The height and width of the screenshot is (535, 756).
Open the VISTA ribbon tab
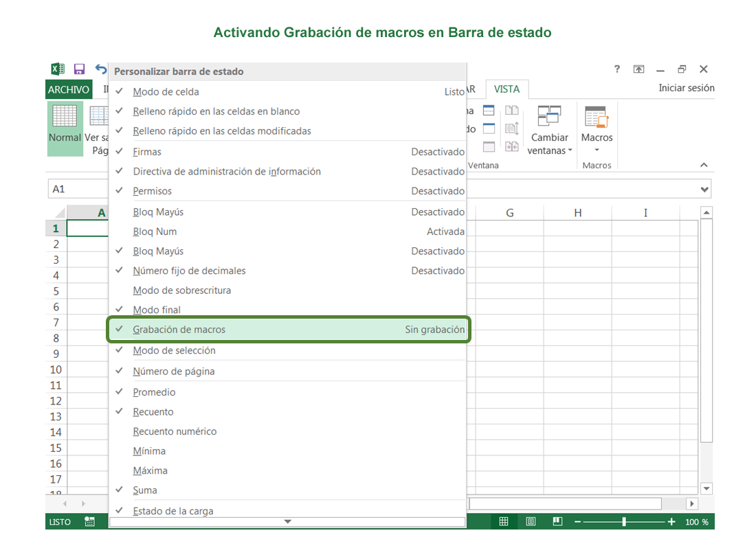coord(507,89)
